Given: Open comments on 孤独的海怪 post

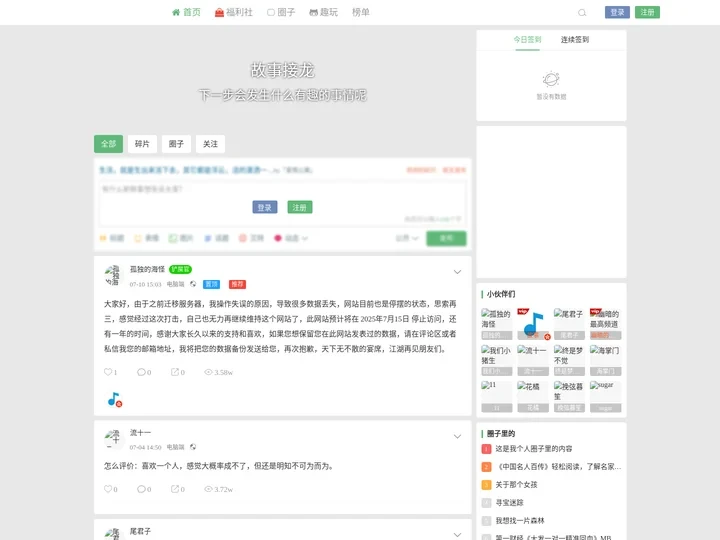Looking at the screenshot, I should point(141,372).
